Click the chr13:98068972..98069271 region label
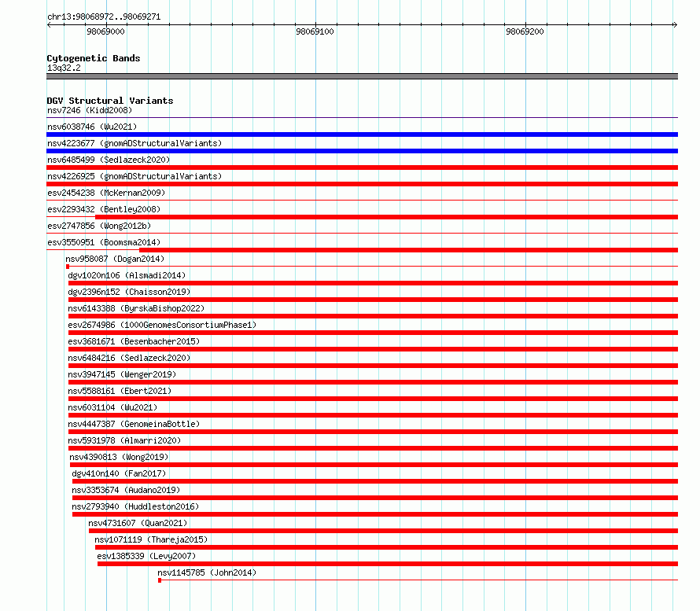The height and width of the screenshot is (611, 700). coord(104,17)
